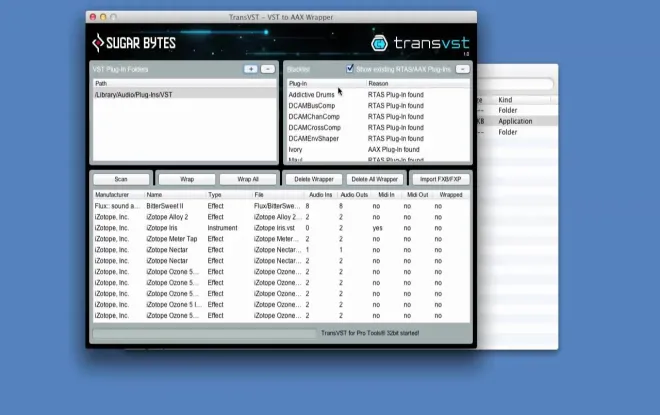Screen dimensions: 660x415
Task: Select the iZotope Ozone 5 I... row
Action: click(281, 305)
